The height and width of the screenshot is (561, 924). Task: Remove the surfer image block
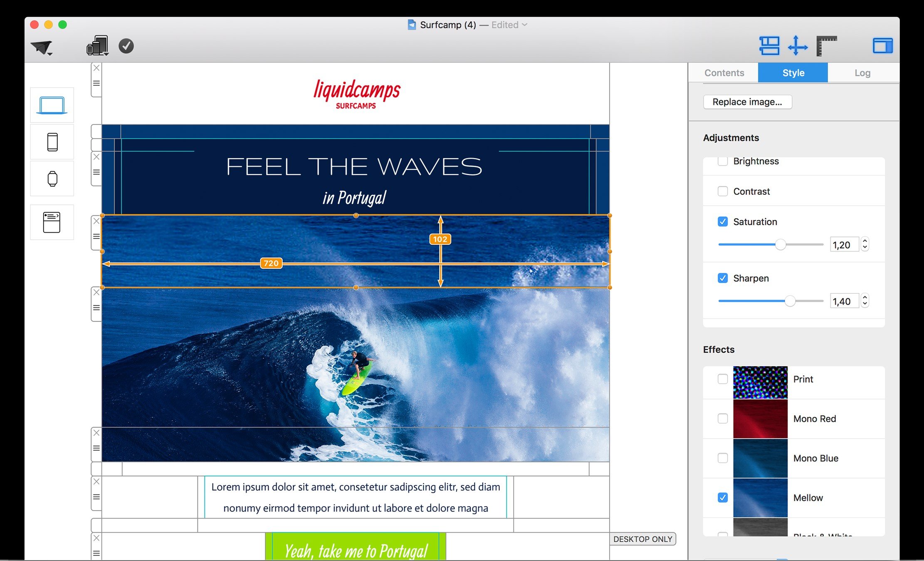96,293
